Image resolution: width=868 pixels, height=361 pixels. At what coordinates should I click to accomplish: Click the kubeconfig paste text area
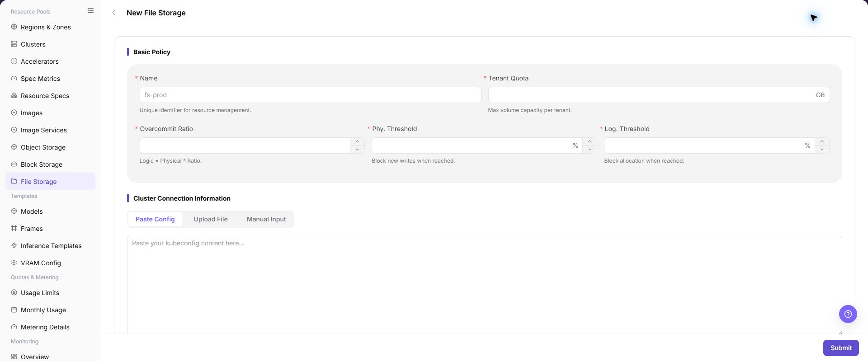(x=484, y=285)
